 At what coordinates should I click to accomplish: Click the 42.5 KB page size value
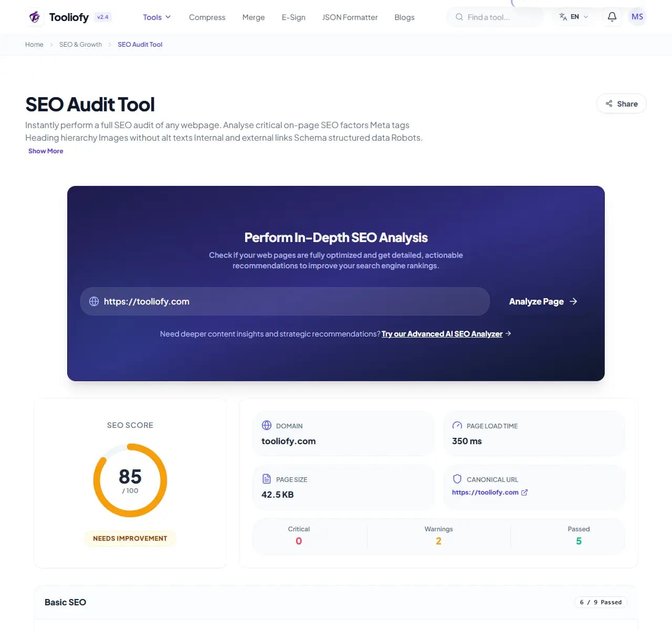(278, 495)
